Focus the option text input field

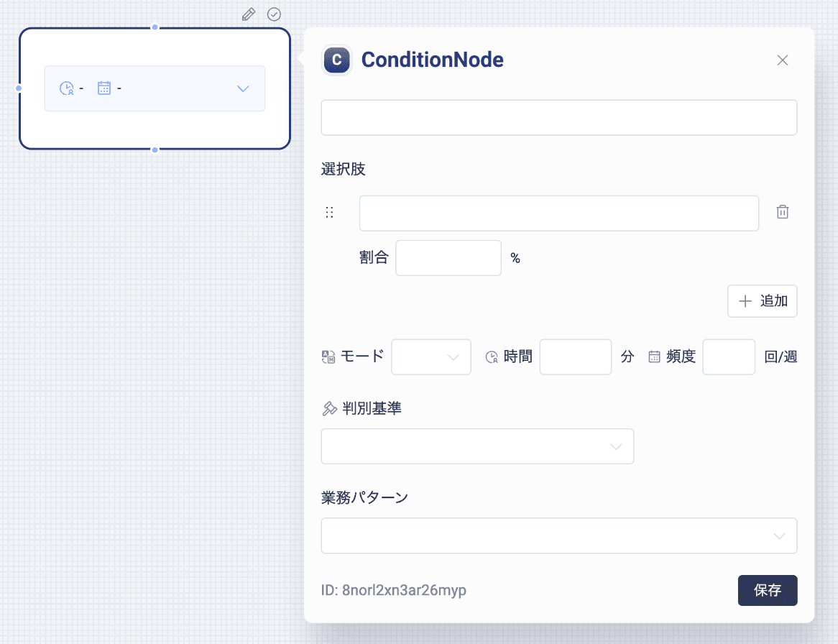559,213
